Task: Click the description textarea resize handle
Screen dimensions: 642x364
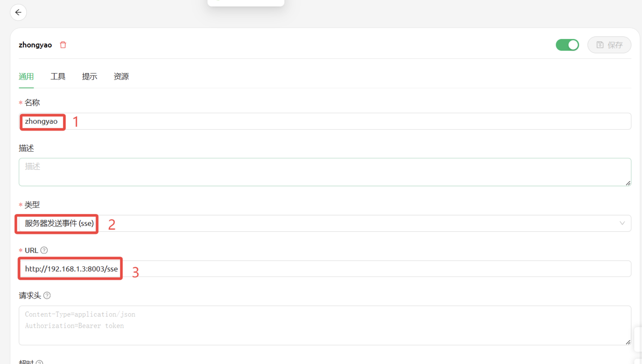Action: 628,183
